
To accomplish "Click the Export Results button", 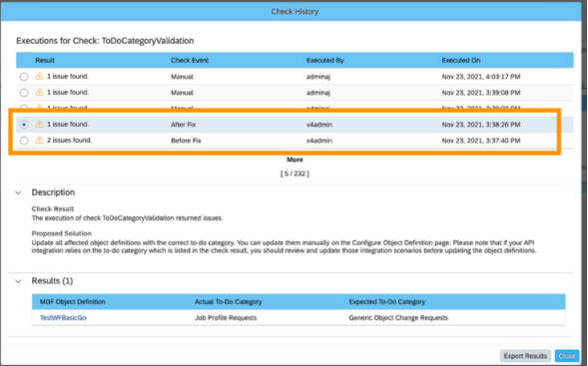I will (x=525, y=356).
